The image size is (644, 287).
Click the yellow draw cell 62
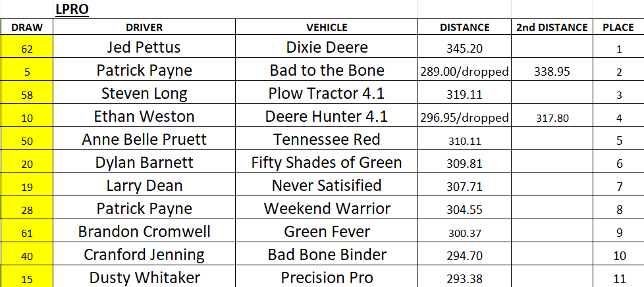[27, 49]
